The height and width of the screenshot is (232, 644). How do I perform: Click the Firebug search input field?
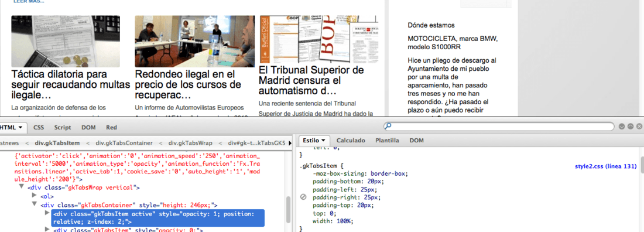pyautogui.click(x=499, y=126)
